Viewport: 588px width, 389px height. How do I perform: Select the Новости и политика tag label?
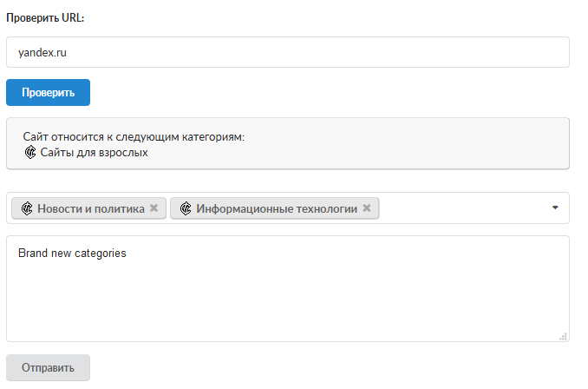91,208
